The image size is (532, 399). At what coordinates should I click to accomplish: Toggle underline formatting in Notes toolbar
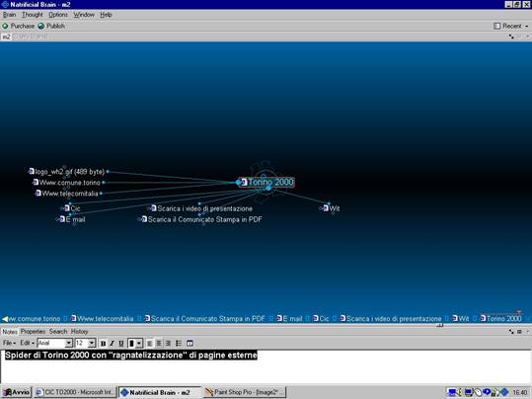120,344
